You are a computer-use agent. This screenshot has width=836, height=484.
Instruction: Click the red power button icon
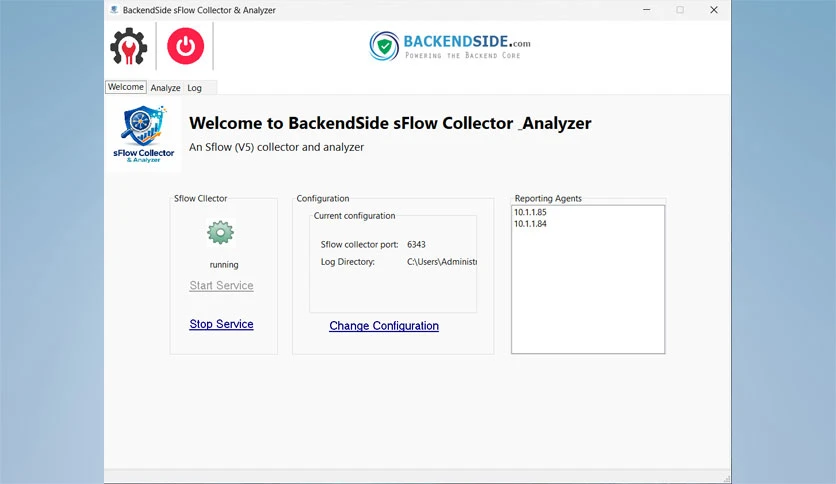tap(186, 46)
